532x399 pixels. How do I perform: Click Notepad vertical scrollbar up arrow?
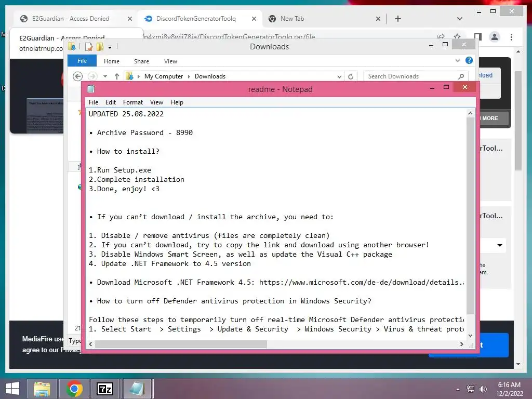(x=470, y=113)
